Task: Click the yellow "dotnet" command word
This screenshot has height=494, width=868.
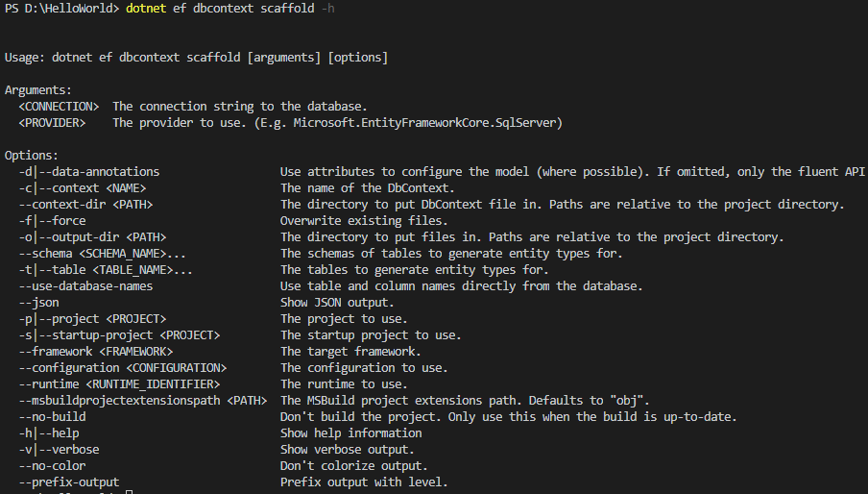Action: point(146,9)
